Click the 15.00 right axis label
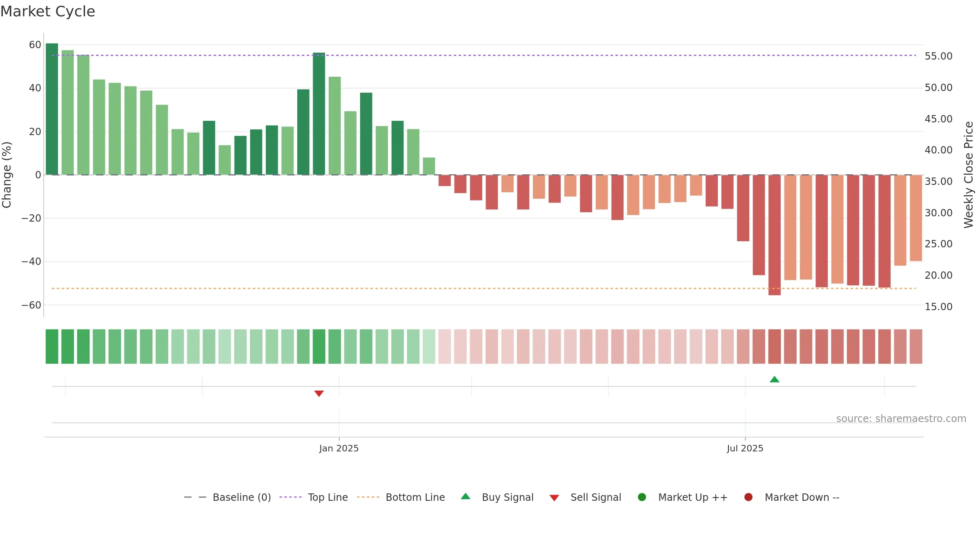The image size is (980, 551). [x=938, y=307]
